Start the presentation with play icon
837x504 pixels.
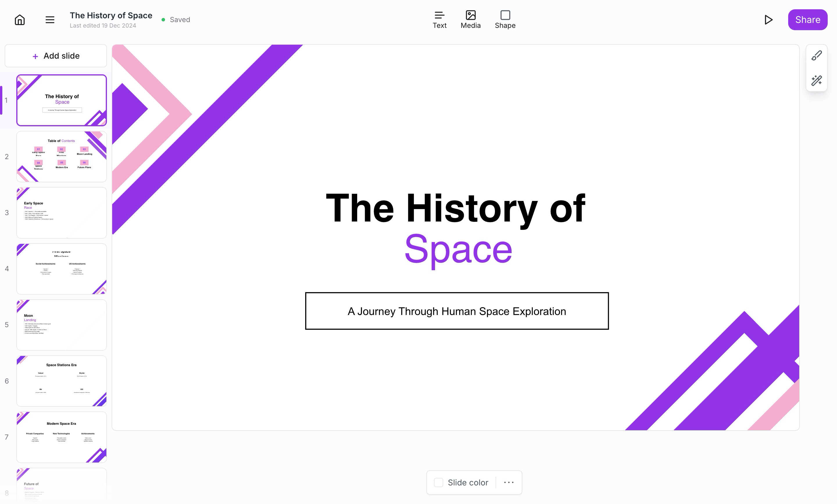pos(768,20)
